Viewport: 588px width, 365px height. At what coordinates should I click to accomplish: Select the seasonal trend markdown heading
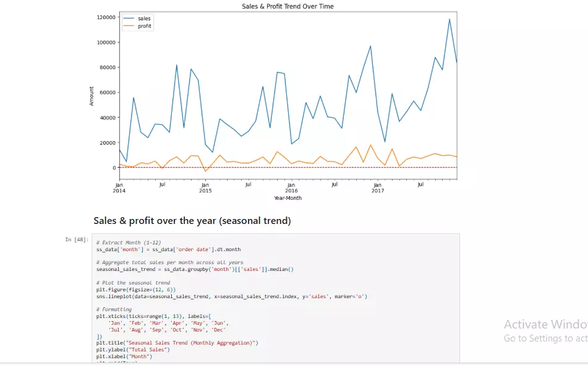[x=192, y=221]
